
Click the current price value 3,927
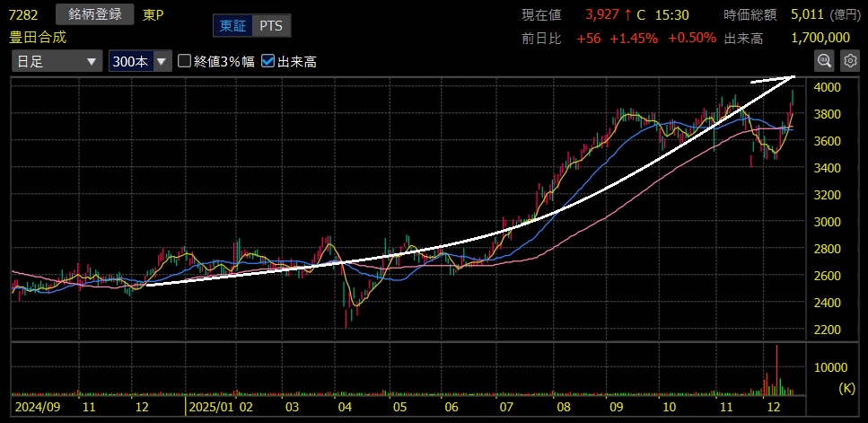point(601,14)
